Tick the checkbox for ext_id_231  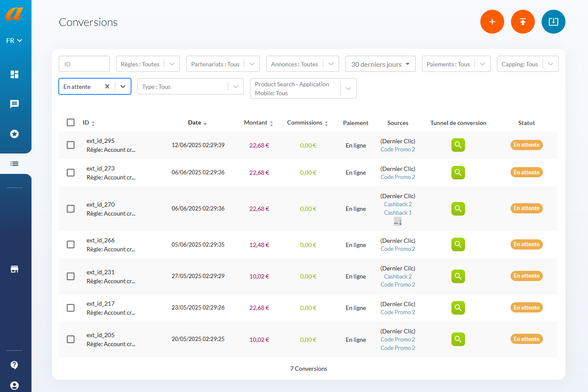click(x=71, y=276)
